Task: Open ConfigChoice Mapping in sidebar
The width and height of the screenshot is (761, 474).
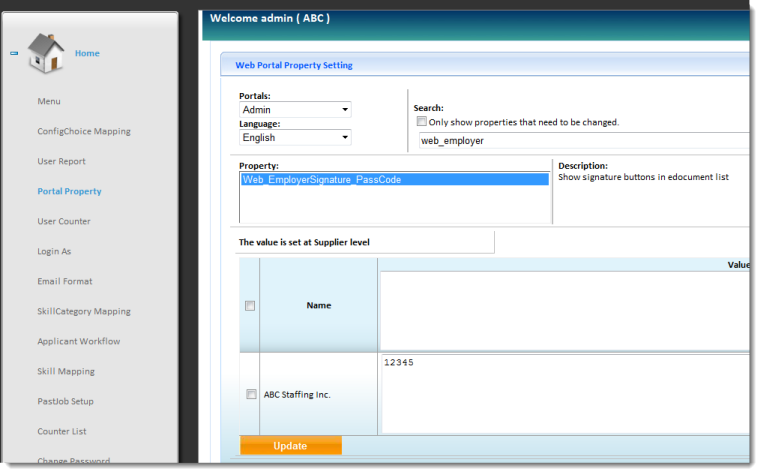Action: tap(84, 131)
